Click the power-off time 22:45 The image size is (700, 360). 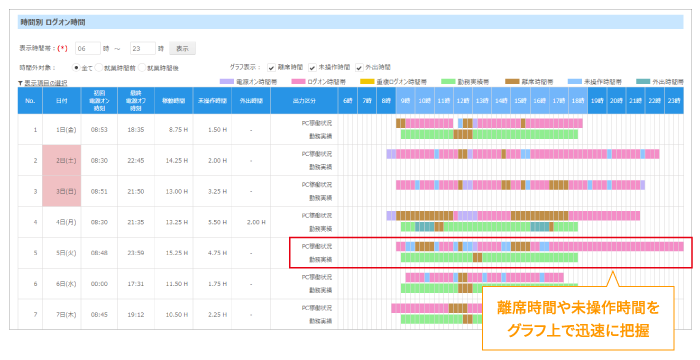tap(136, 160)
